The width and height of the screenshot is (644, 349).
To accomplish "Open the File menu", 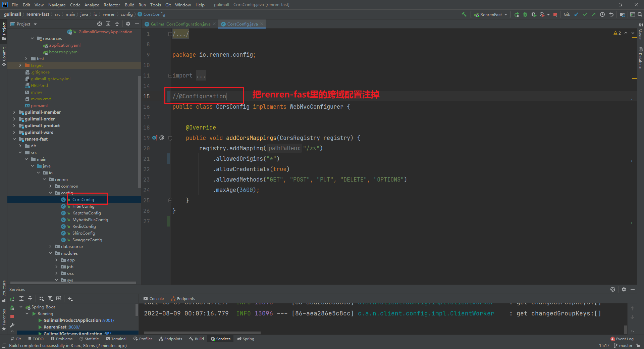I will point(15,5).
